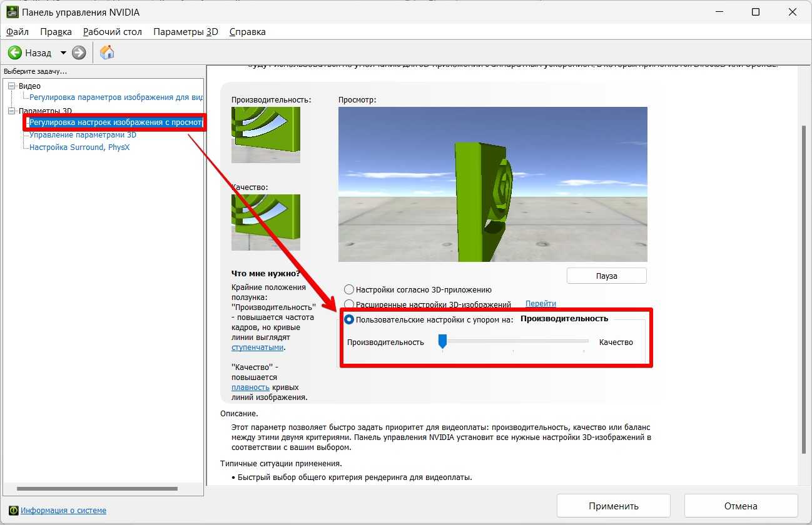This screenshot has width=812, height=525.
Task: Open the Back history dropdown arrow
Action: tap(63, 53)
